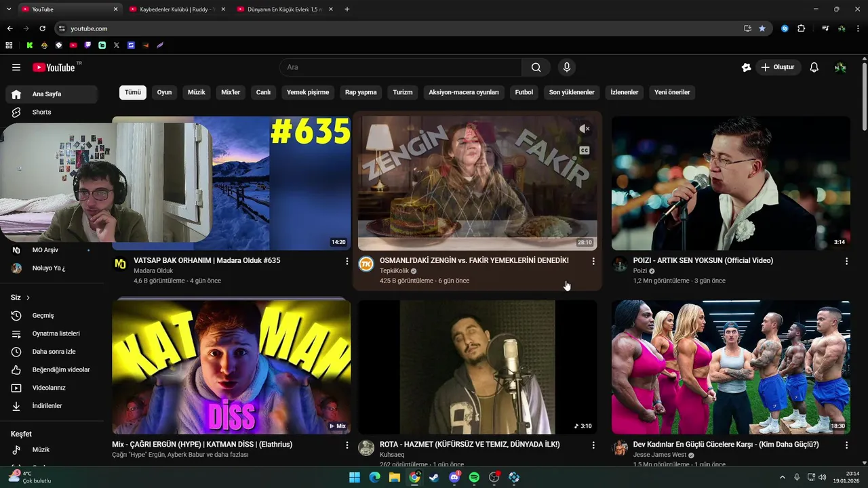Screen dimensions: 868x488
Task: Select the Aksiyon-macera oyunları chip
Action: [x=464, y=92]
